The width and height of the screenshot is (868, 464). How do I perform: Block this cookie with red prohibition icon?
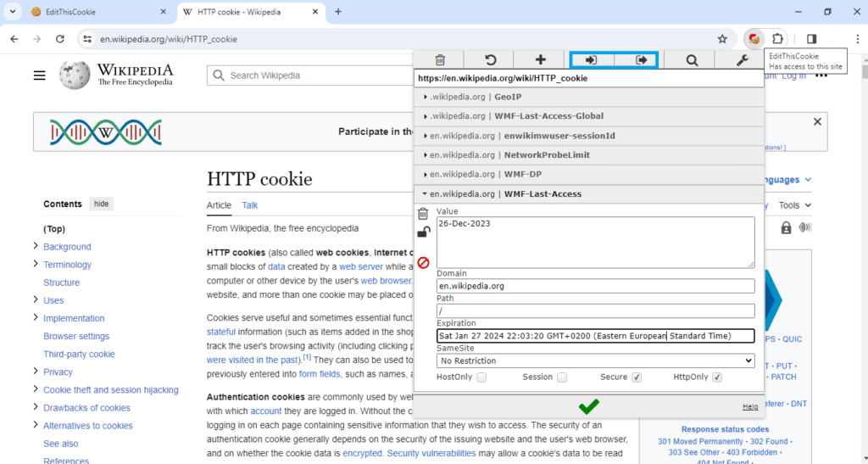pos(424,262)
